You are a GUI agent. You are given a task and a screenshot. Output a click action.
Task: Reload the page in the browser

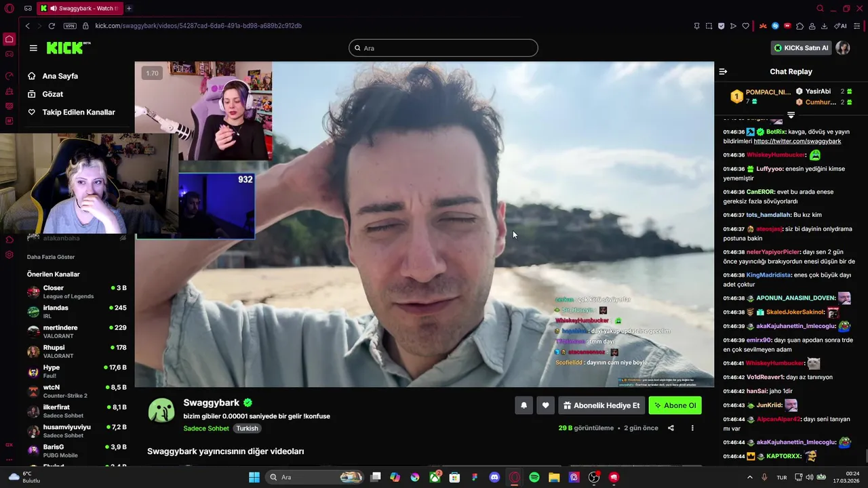pyautogui.click(x=52, y=26)
